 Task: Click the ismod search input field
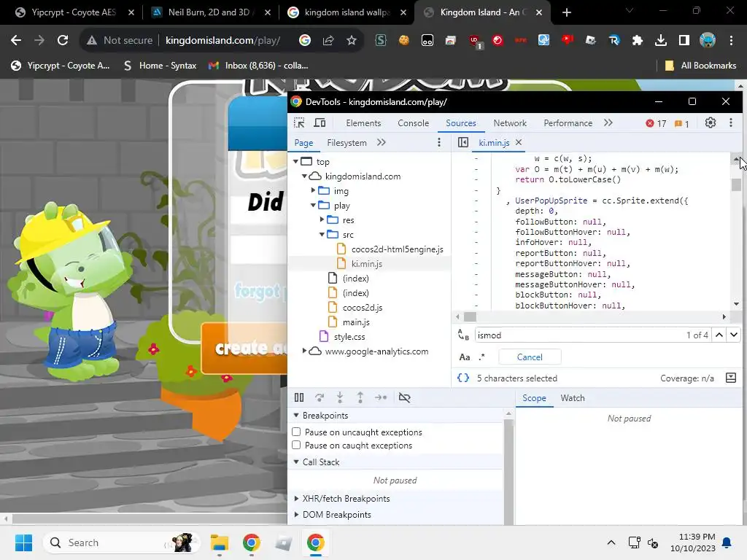point(578,335)
